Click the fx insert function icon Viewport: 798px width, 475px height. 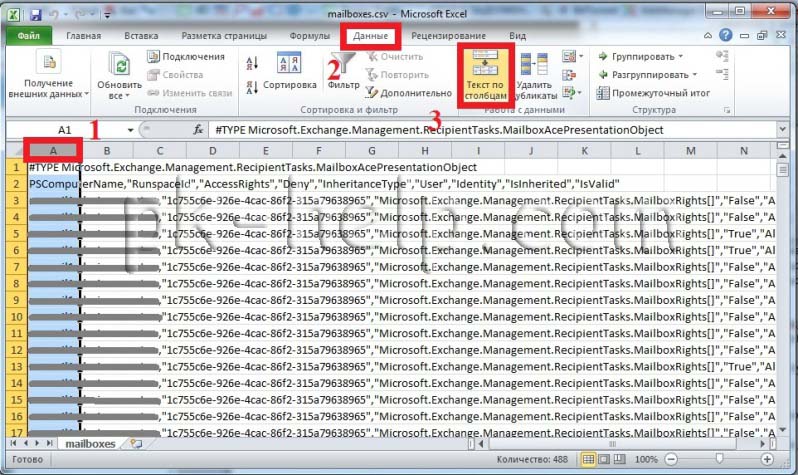(198, 130)
